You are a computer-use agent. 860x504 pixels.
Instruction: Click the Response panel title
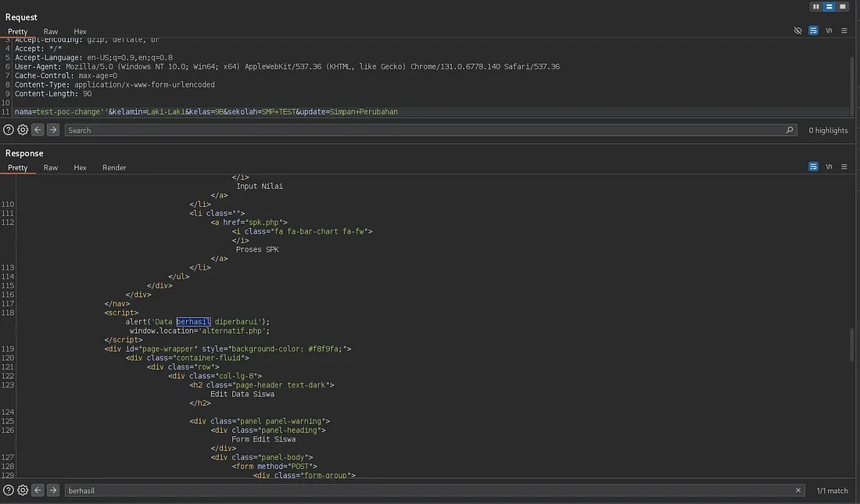coord(24,153)
